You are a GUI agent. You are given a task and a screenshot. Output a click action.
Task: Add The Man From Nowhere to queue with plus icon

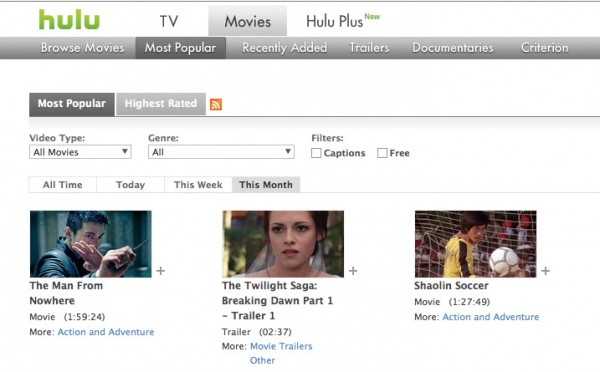(x=161, y=271)
